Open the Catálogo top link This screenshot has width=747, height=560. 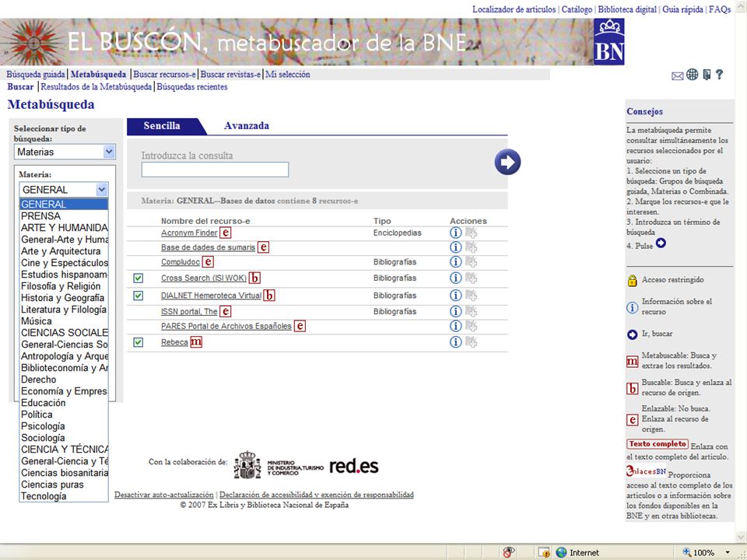tap(577, 9)
